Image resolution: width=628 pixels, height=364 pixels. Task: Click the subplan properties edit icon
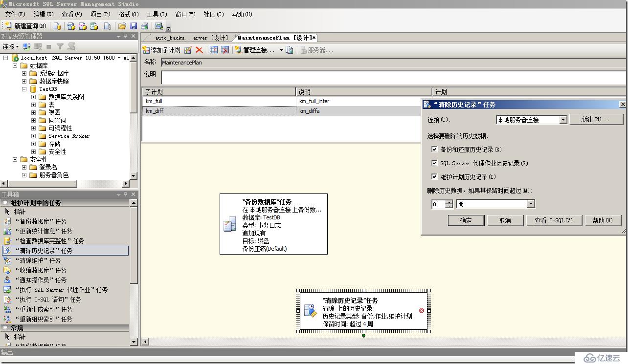coord(188,50)
